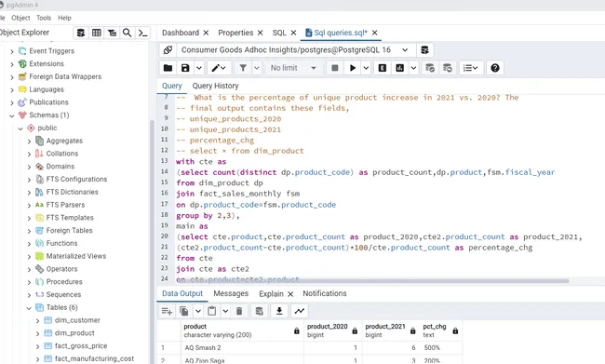Select the fact_gross_price table
Image resolution: width=605 pixels, height=364 pixels.
(x=81, y=346)
